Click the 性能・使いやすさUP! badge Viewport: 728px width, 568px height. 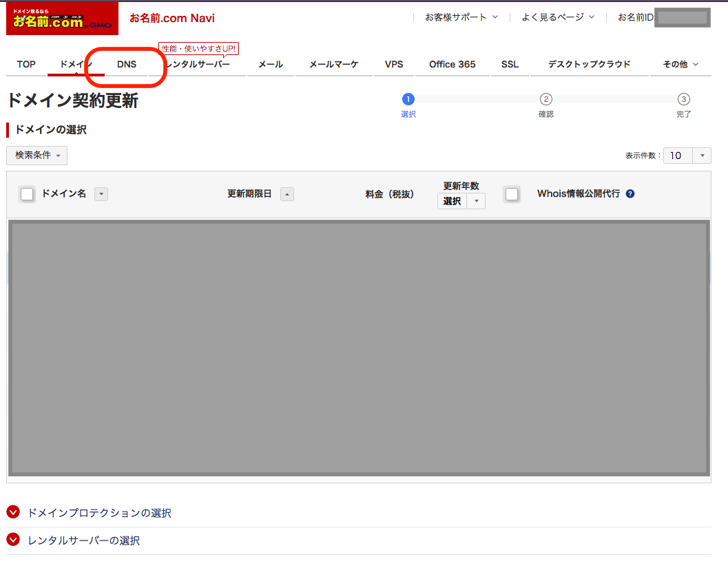[199, 48]
